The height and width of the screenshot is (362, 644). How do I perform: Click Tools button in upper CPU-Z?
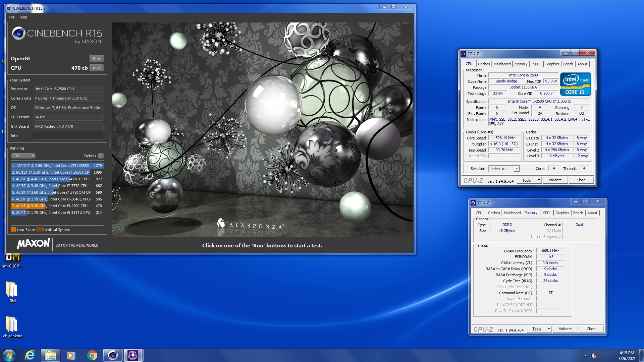pyautogui.click(x=526, y=180)
